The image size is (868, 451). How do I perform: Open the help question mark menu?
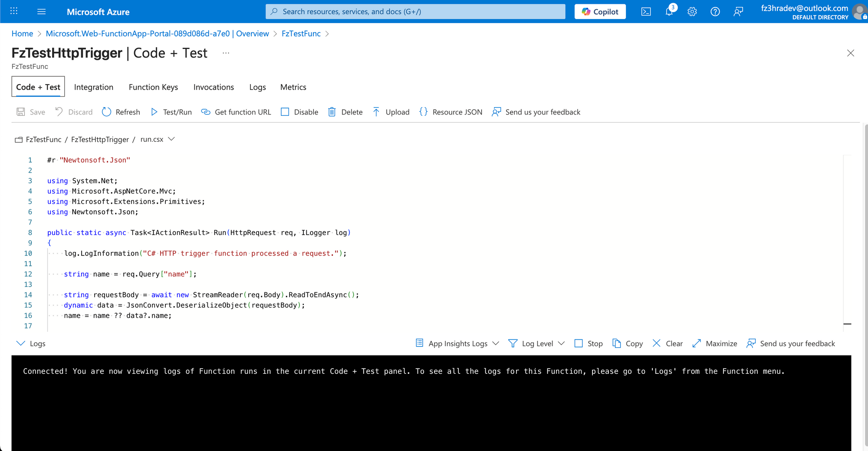click(x=715, y=12)
